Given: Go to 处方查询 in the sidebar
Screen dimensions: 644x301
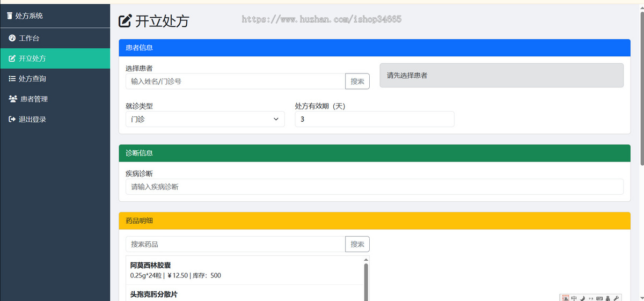Looking at the screenshot, I should 55,79.
